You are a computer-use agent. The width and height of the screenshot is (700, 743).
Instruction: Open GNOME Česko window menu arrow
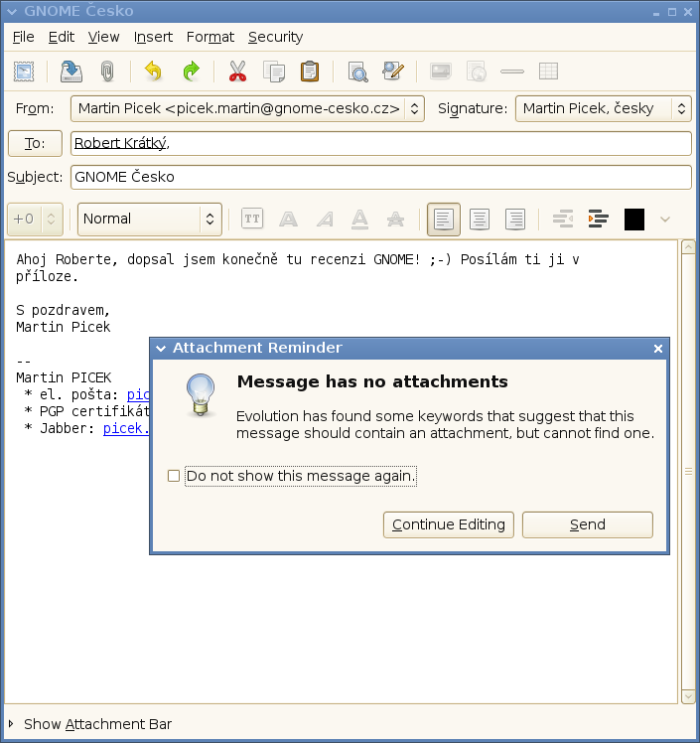click(x=11, y=11)
